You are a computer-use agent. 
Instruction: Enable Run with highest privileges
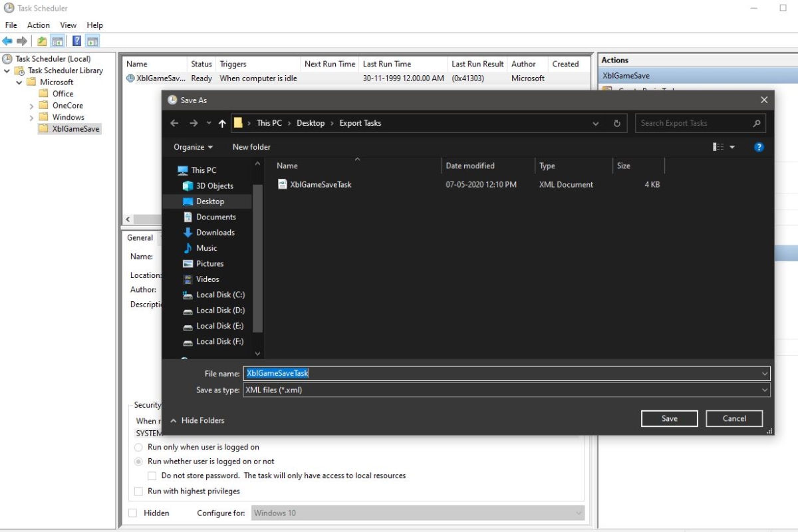(138, 491)
